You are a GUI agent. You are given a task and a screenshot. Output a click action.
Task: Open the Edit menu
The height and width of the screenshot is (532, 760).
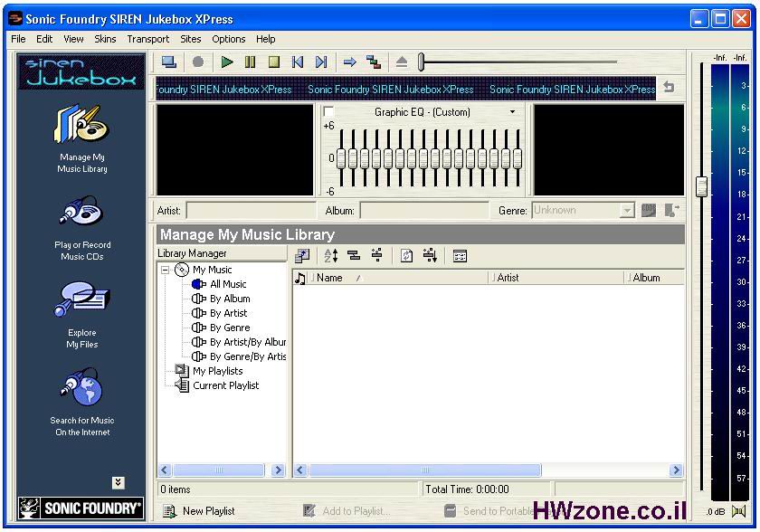pyautogui.click(x=44, y=39)
